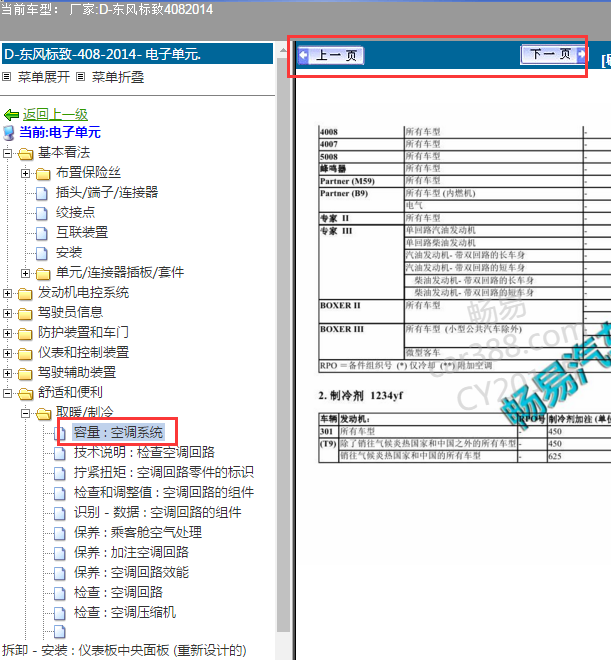The height and width of the screenshot is (660, 611).
Task: Click page icon beside 检查：空调回路
Action: [x=60, y=593]
